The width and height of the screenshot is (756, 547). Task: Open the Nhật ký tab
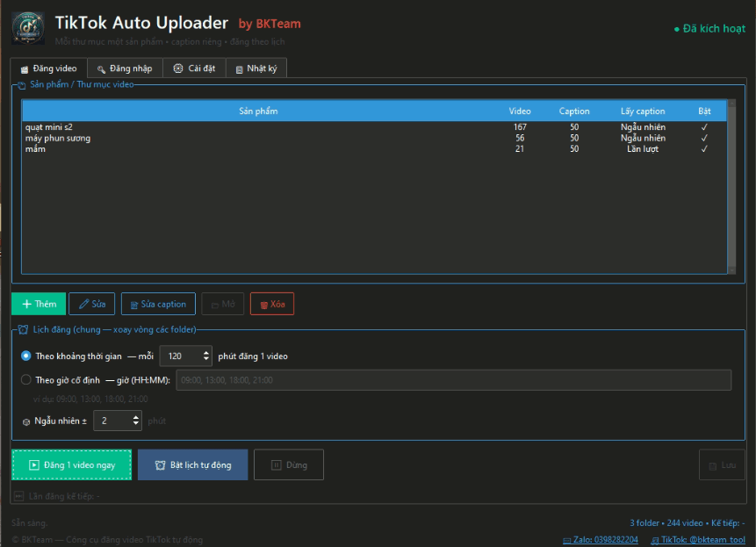(256, 68)
